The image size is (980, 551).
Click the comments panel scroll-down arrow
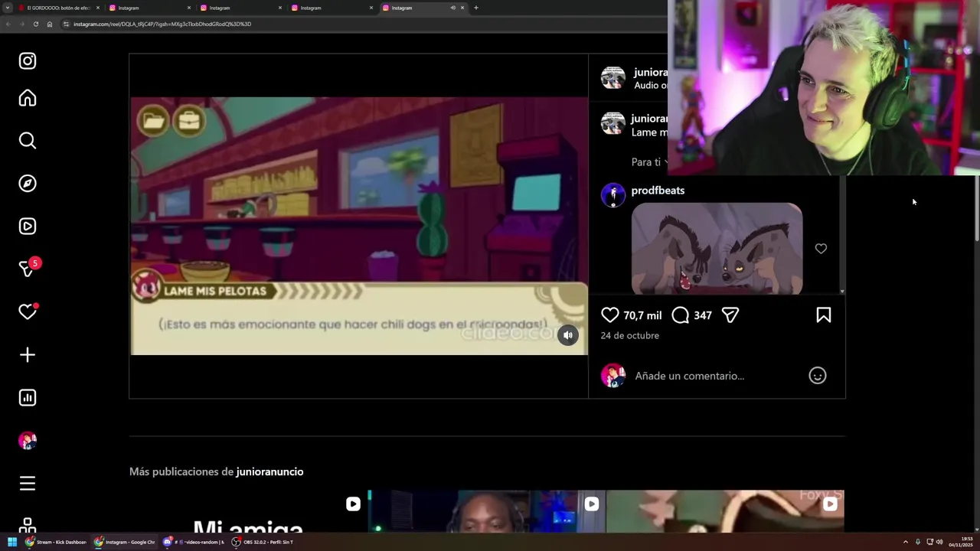[842, 291]
